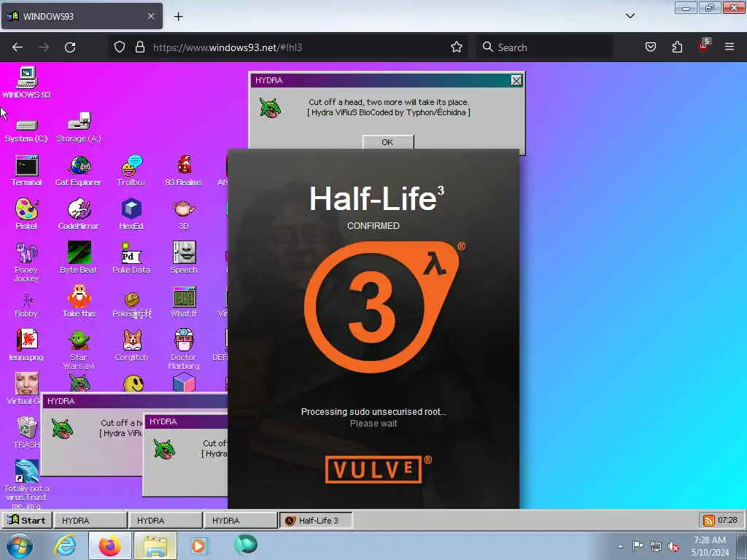Open the media player taskbar icon
Image resolution: width=747 pixels, height=560 pixels.
(198, 545)
